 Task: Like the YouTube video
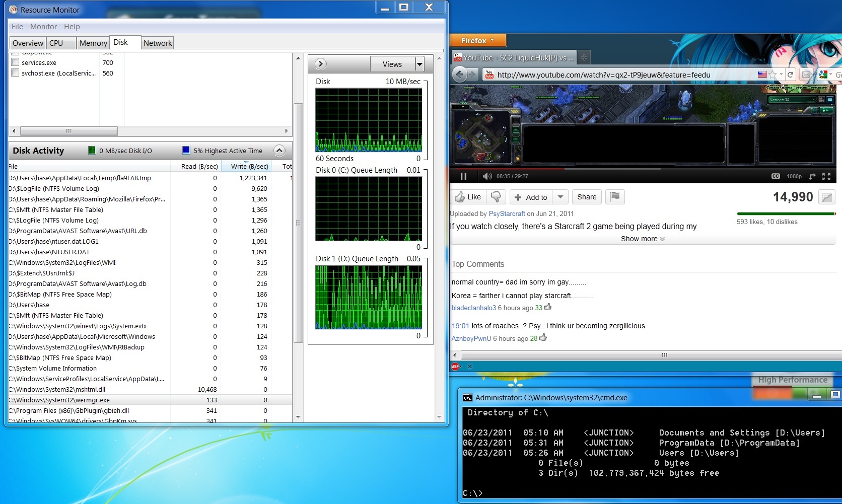(x=468, y=197)
